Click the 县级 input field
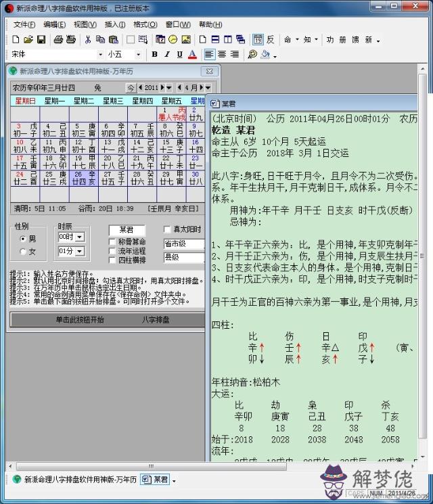This screenshot has height=504, width=433. point(184,257)
